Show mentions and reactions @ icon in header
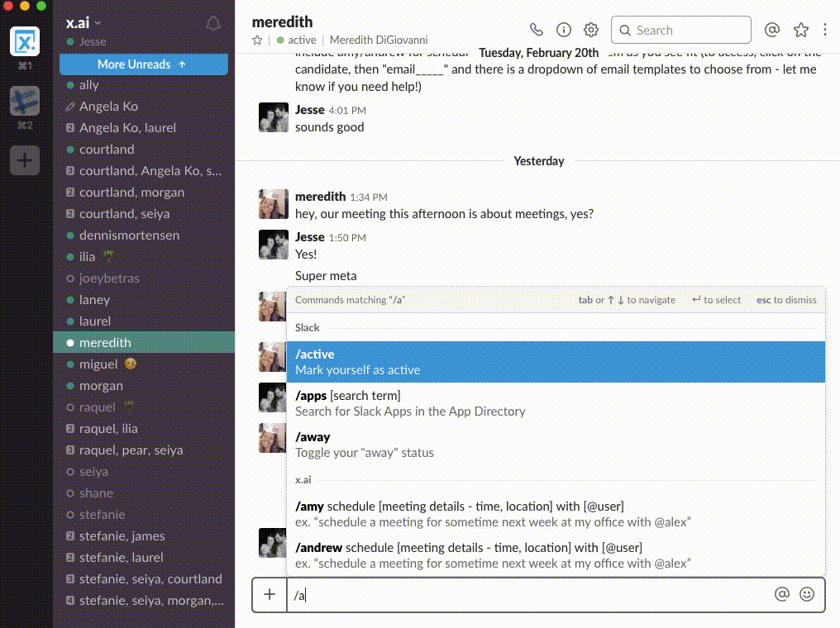The image size is (840, 628). (772, 30)
